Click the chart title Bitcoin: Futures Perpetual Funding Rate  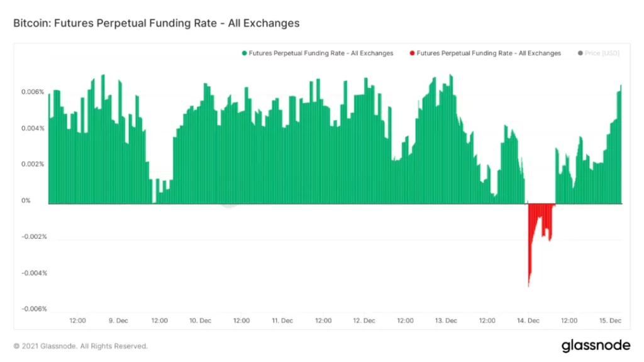point(156,23)
